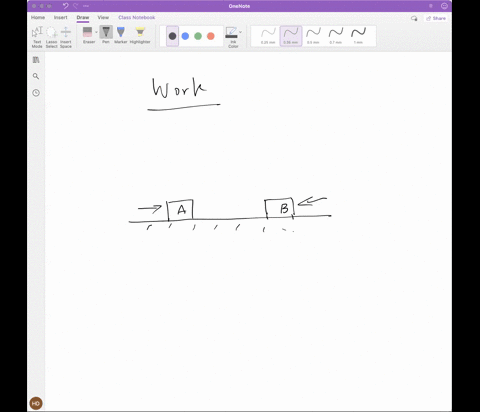Select the thinnest pen thickness stroke
This screenshot has width=480, height=412.
(x=268, y=36)
